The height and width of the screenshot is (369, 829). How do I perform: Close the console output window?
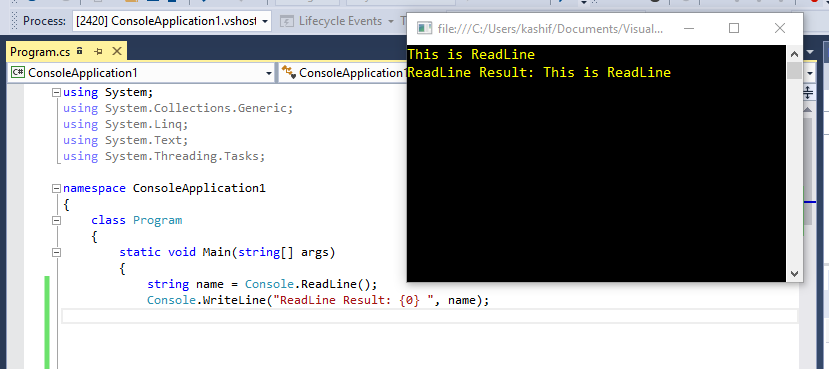(x=780, y=29)
